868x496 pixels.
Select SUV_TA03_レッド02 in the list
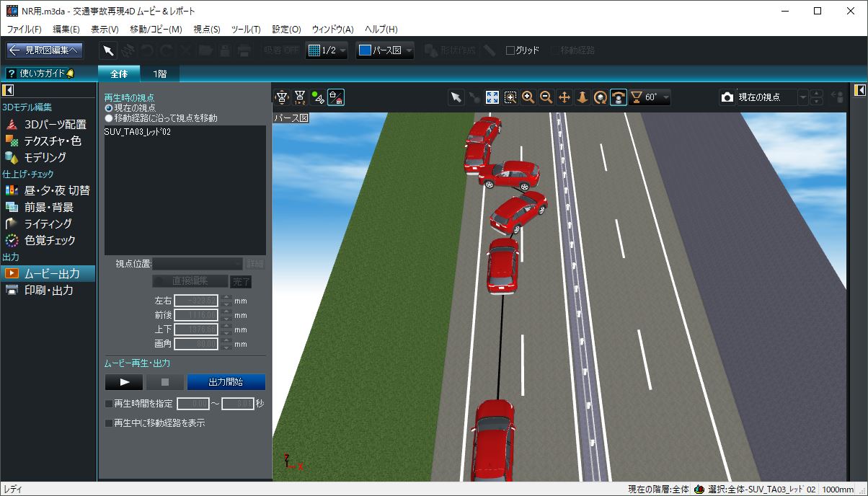coord(138,132)
